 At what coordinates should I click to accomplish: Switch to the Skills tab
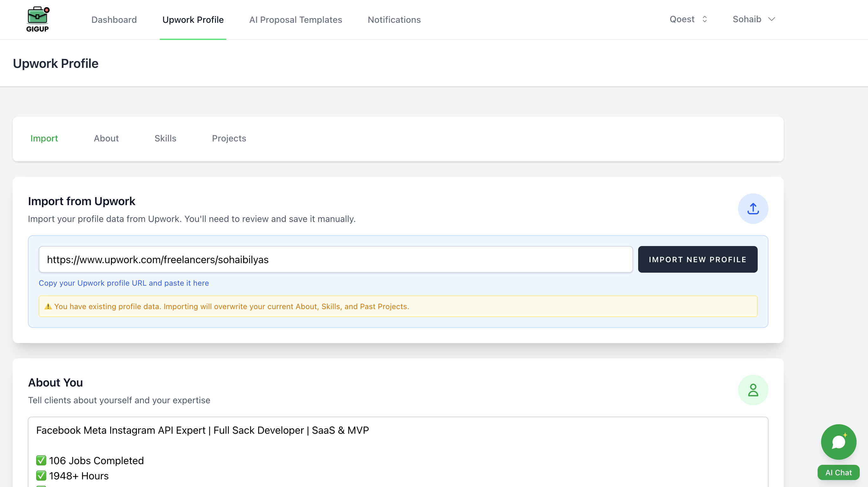[x=165, y=138]
